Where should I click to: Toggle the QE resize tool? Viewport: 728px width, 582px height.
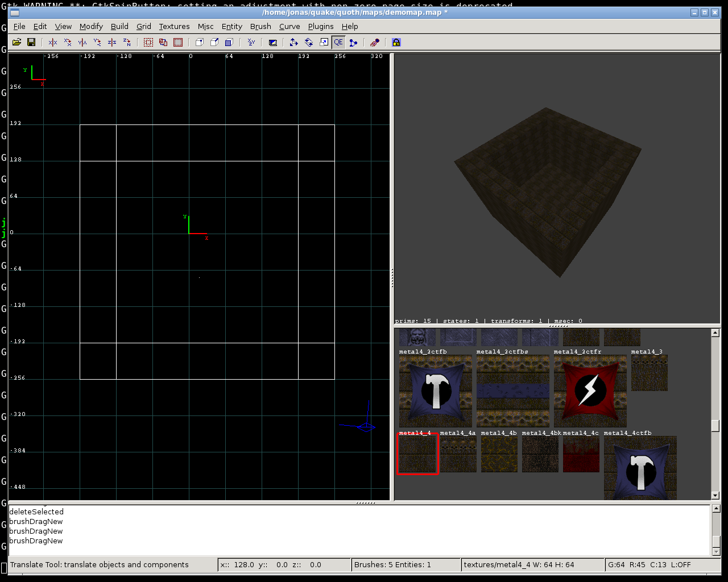tap(338, 42)
